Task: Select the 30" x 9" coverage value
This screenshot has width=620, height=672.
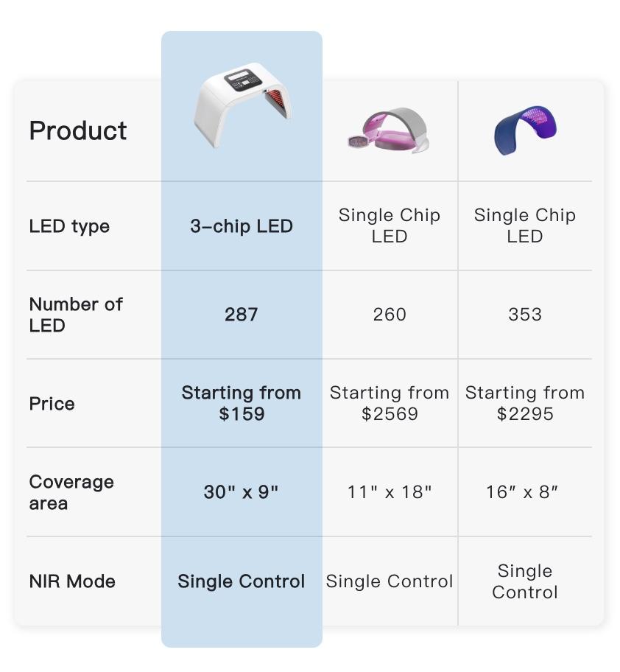Action: coord(241,492)
